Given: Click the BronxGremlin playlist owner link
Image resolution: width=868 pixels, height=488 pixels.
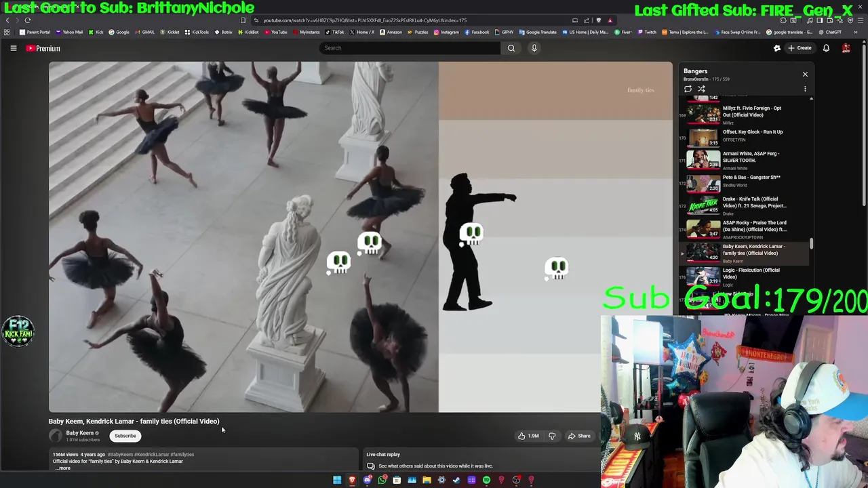Looking at the screenshot, I should pos(696,79).
